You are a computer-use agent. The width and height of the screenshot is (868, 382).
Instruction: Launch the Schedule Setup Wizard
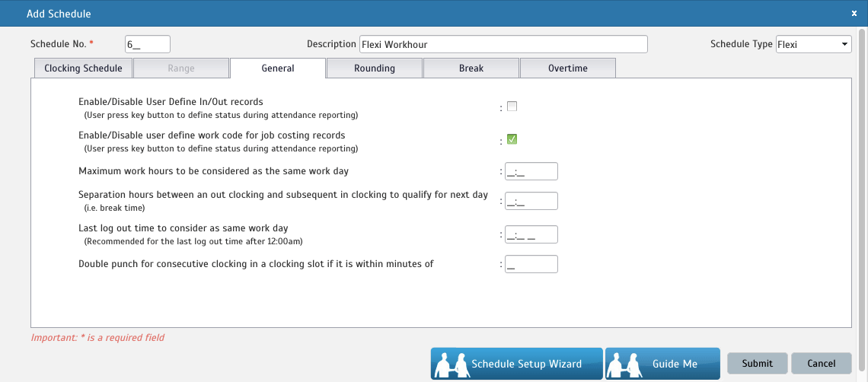[525, 364]
